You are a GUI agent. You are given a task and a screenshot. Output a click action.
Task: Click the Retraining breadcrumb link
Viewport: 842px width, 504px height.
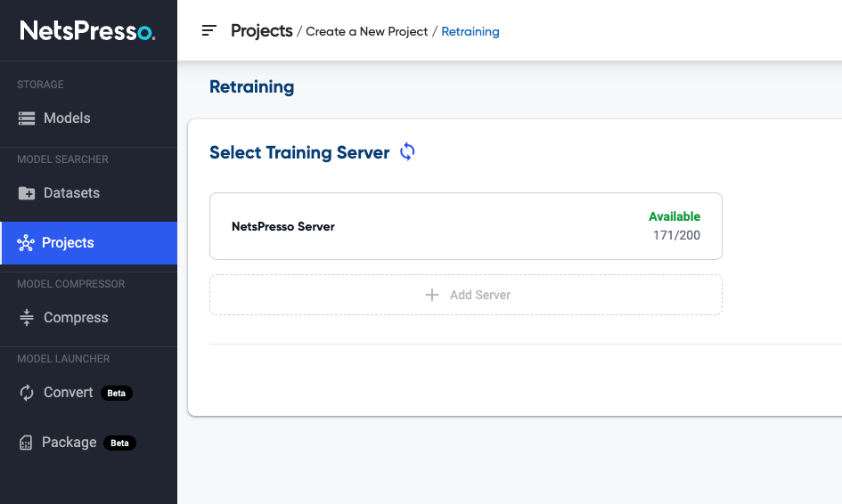point(470,32)
